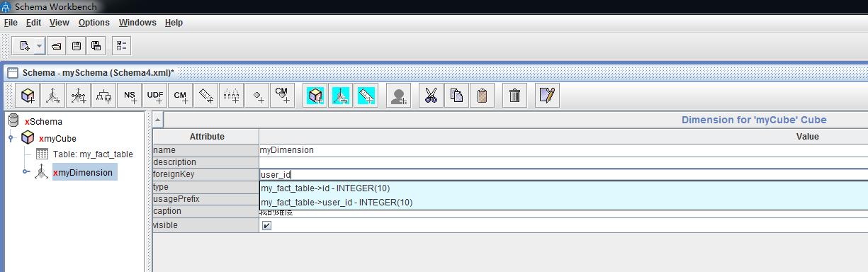Click the Add Role user icon
868x272 pixels.
tap(399, 95)
